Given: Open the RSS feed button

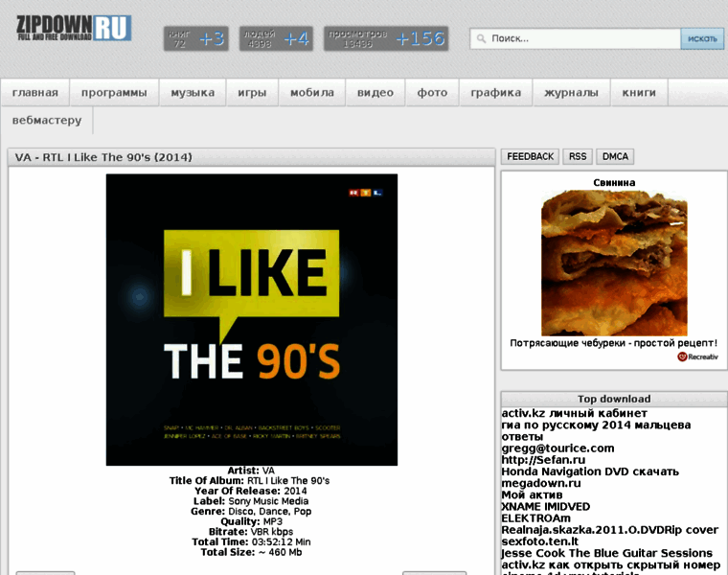Looking at the screenshot, I should 578,156.
